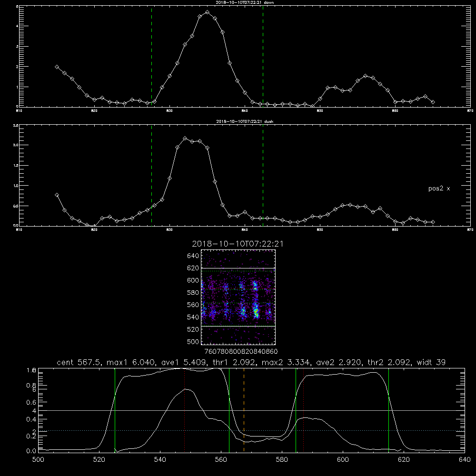The image size is (476, 476).
Task: Click the right green dashed line in dusk plot
Action: click(263, 175)
